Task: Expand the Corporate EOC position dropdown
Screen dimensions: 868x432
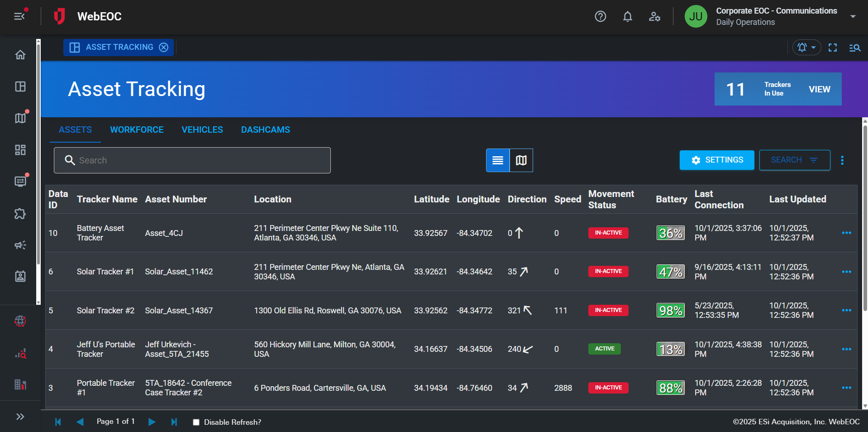Action: coord(853,17)
